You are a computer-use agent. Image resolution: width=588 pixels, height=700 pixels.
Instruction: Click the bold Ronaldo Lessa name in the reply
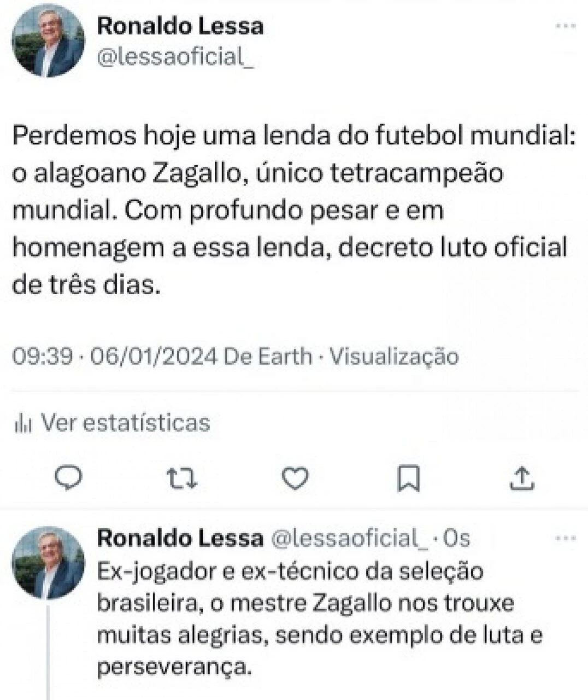(x=180, y=539)
